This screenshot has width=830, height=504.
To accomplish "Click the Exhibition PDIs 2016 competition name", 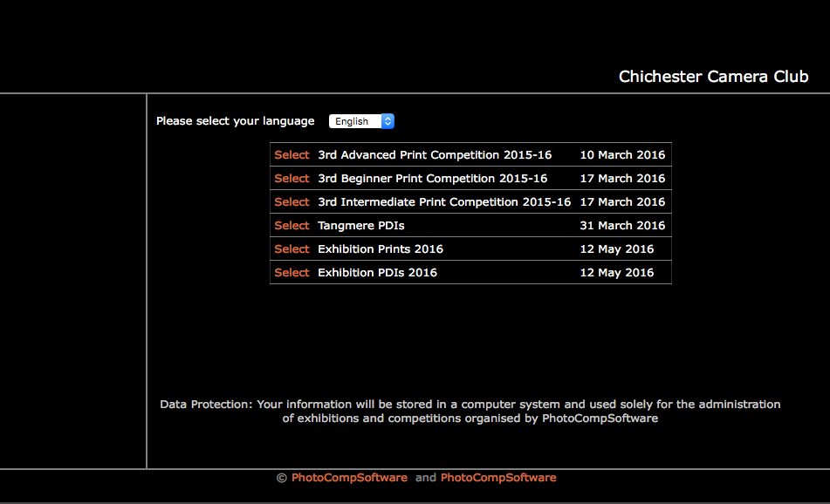I will (x=377, y=272).
